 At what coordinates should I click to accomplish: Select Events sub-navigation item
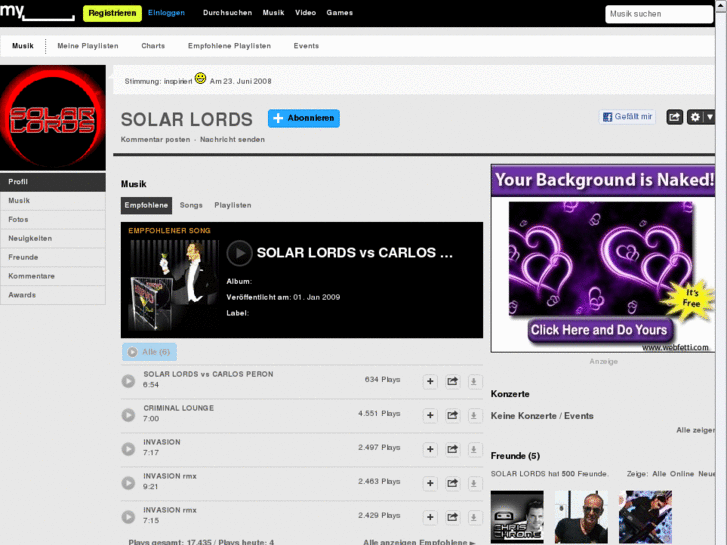(x=306, y=46)
